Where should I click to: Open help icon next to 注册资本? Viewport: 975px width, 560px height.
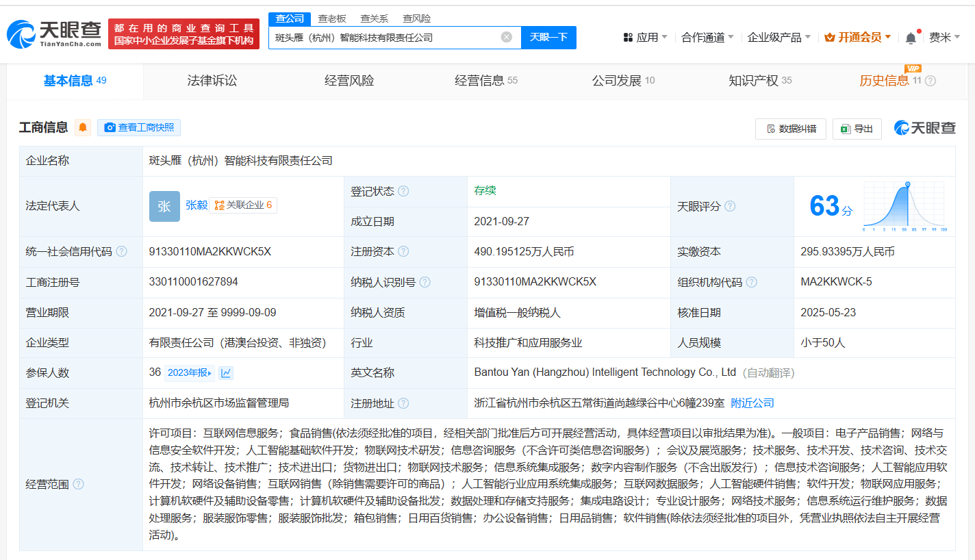pyautogui.click(x=403, y=251)
